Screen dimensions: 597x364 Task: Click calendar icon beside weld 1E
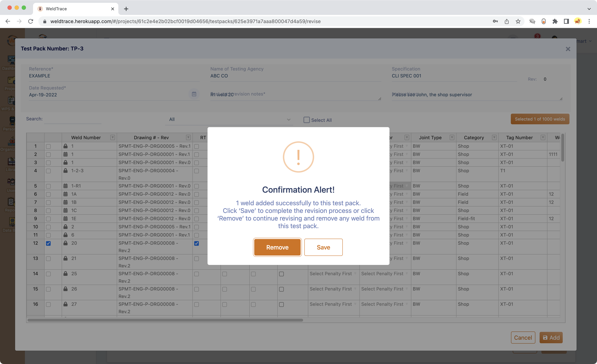coord(65,218)
